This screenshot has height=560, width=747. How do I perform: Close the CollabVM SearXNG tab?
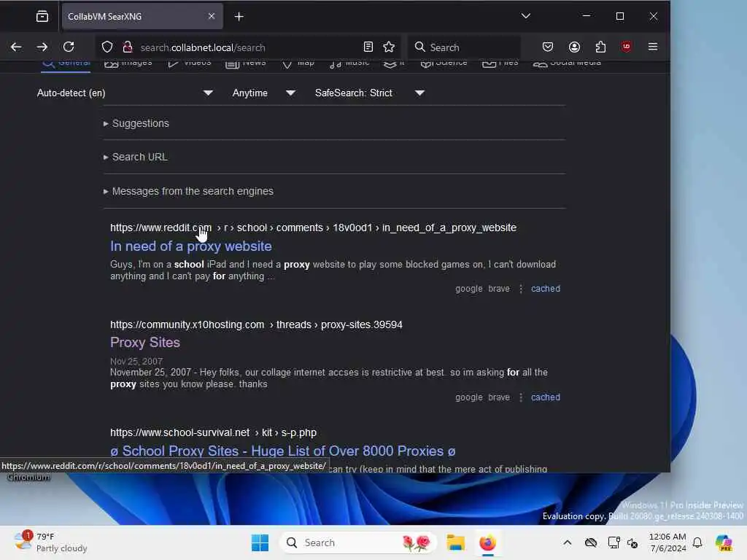pyautogui.click(x=212, y=16)
